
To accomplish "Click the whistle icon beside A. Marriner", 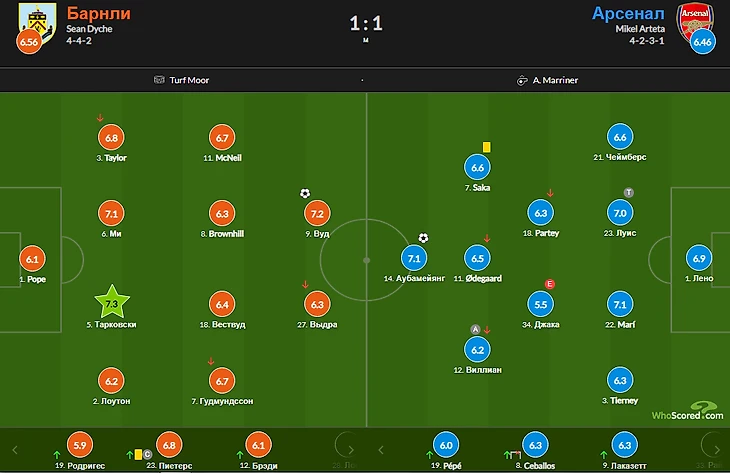I will point(521,80).
